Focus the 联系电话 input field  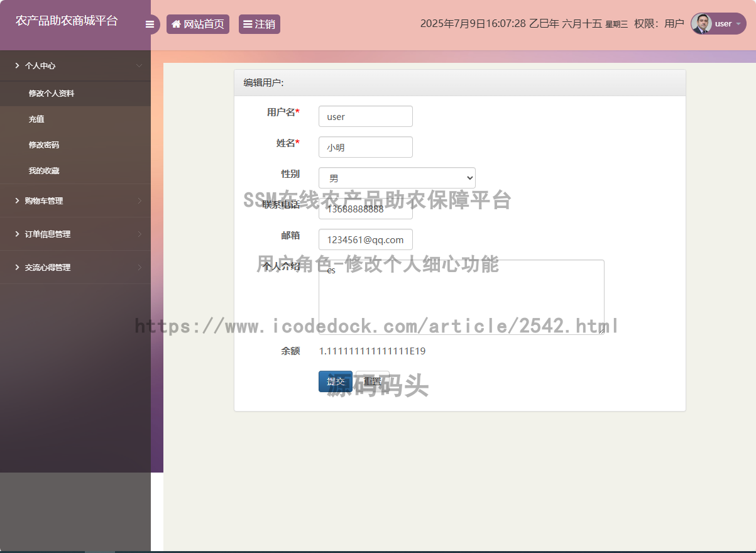[366, 209]
